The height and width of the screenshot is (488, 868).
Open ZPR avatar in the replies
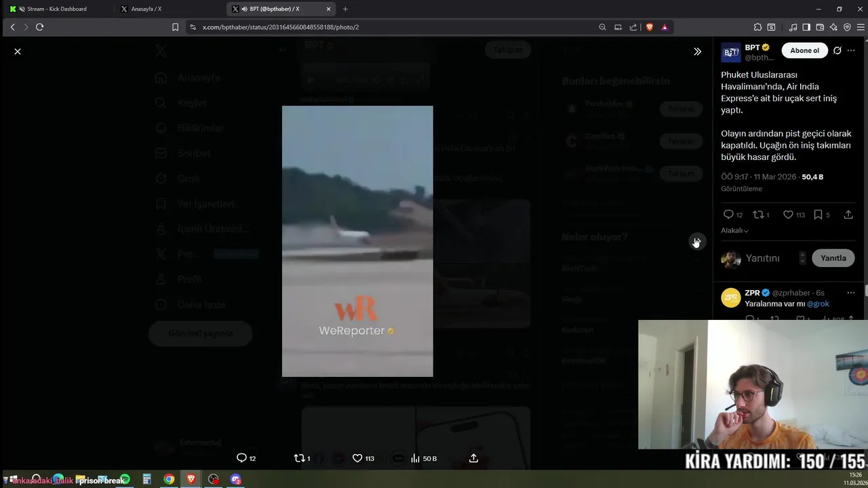[x=731, y=298]
